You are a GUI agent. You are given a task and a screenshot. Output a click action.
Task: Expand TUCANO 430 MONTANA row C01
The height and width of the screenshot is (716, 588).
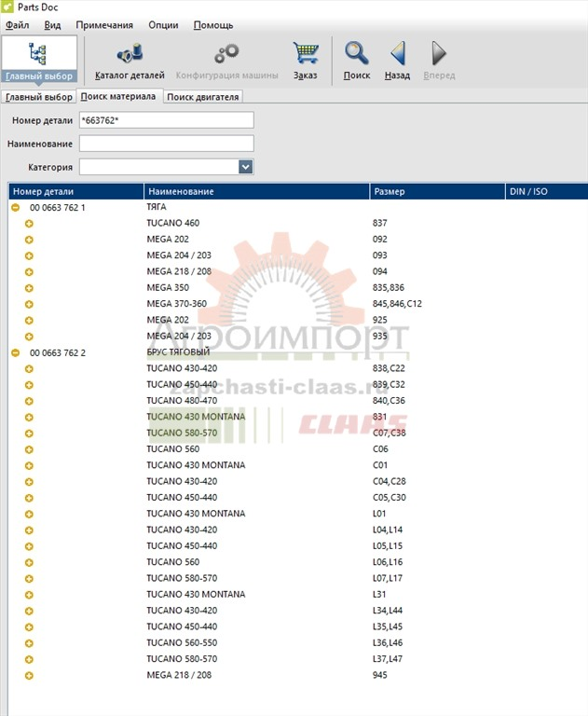tap(29, 466)
